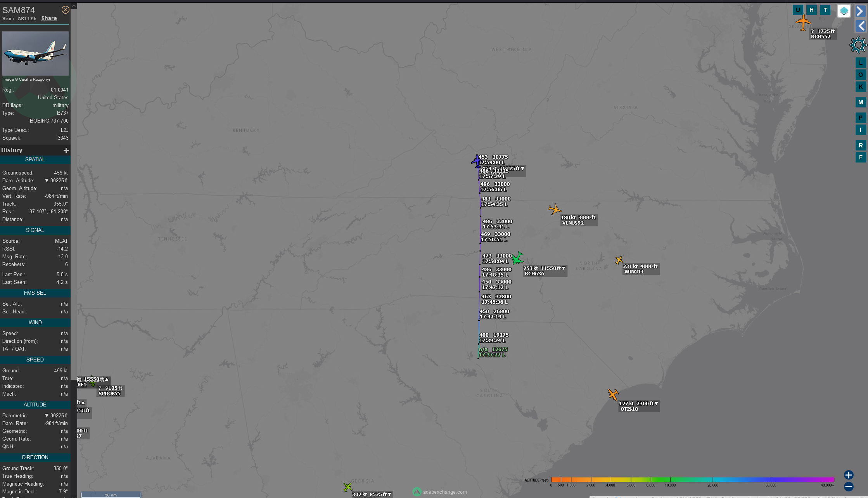Click the adsbexchange.com logo link

440,492
